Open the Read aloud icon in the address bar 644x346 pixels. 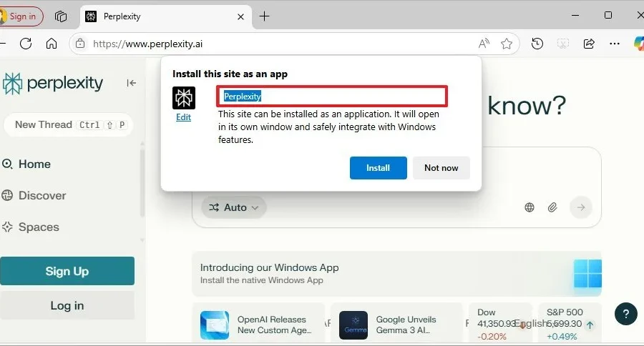click(484, 44)
